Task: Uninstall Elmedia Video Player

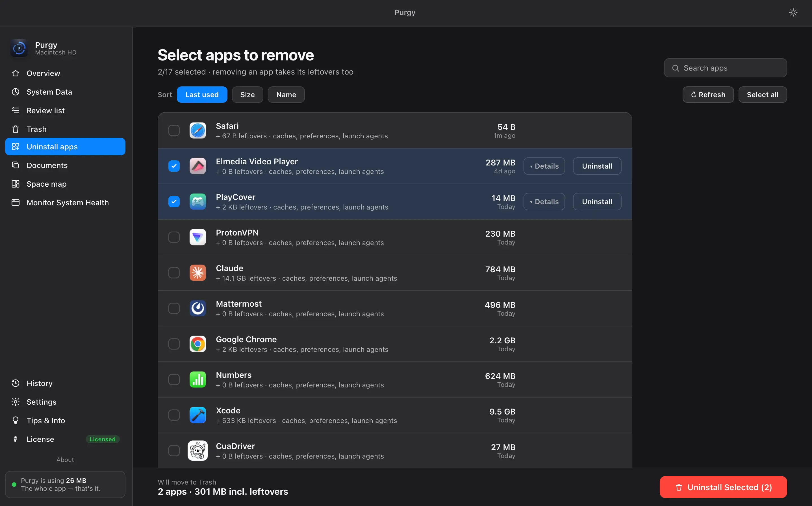Action: 597,166
